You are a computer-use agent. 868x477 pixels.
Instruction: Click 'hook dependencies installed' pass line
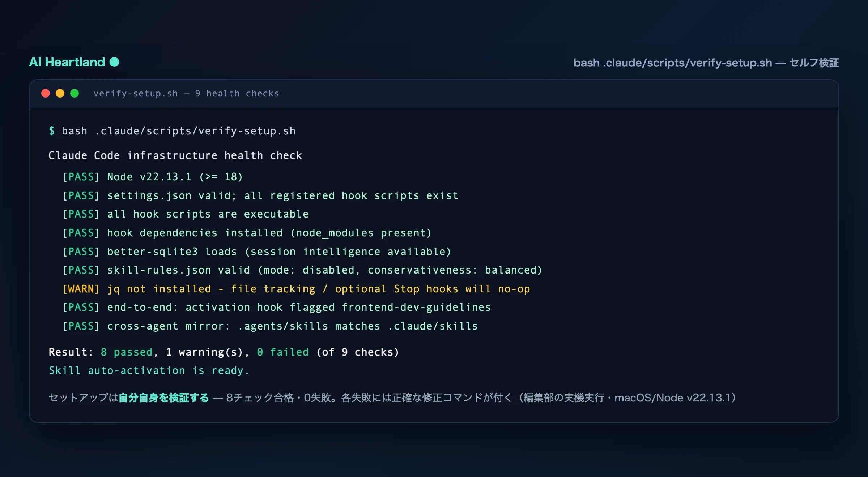point(247,233)
